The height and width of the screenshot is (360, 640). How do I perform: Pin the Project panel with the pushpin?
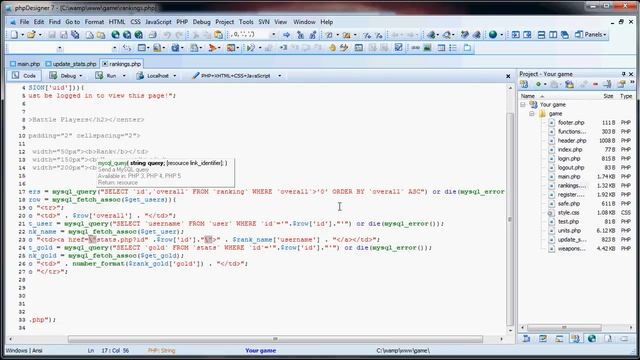[623, 74]
